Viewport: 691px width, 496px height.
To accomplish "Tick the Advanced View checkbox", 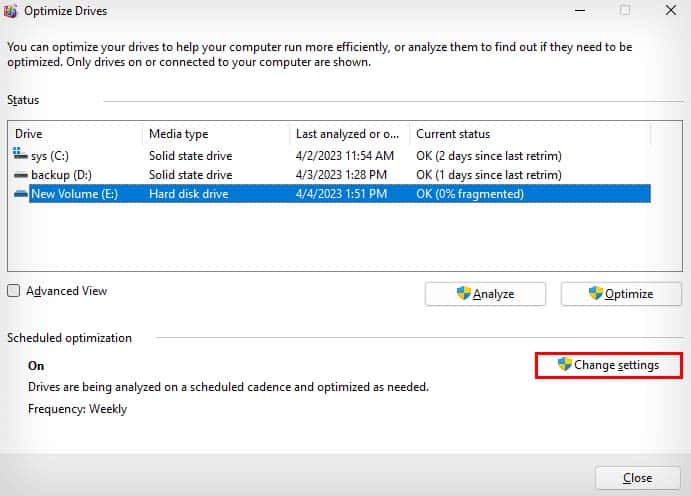I will click(x=14, y=291).
